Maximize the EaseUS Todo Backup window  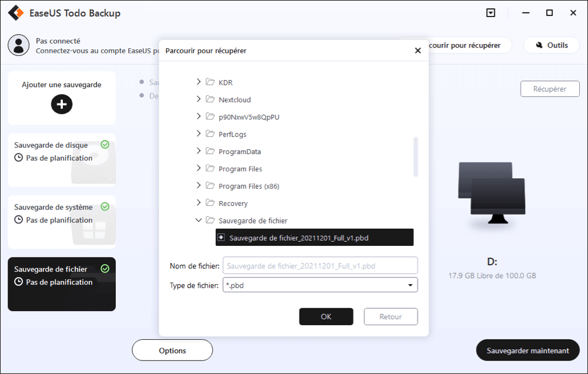[x=549, y=13]
